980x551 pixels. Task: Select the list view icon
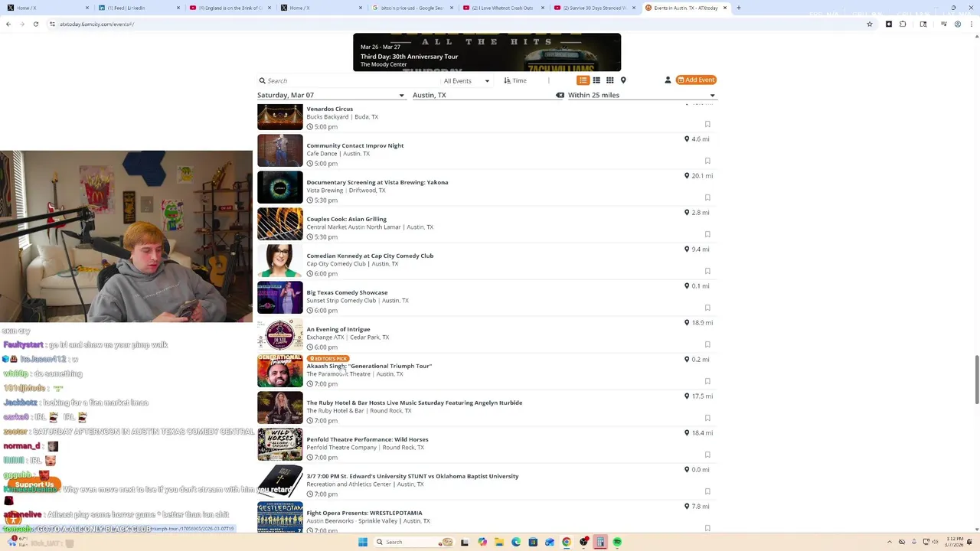coord(583,80)
